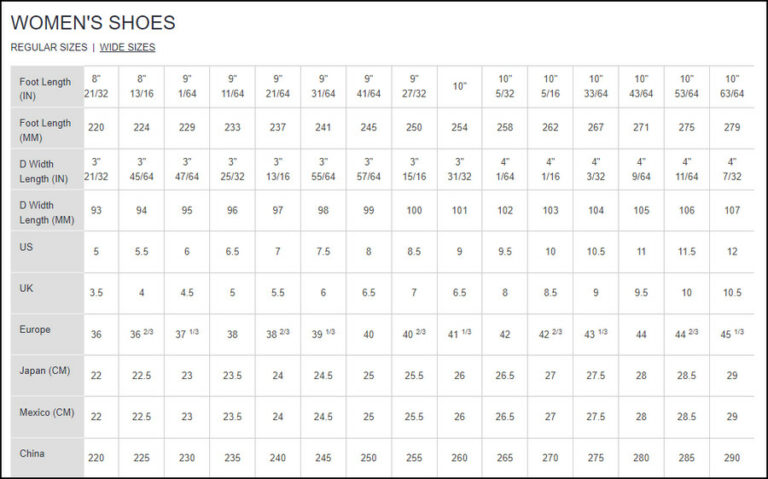Select the Foot Length (IN) row header
The width and height of the screenshot is (768, 479).
(45, 88)
